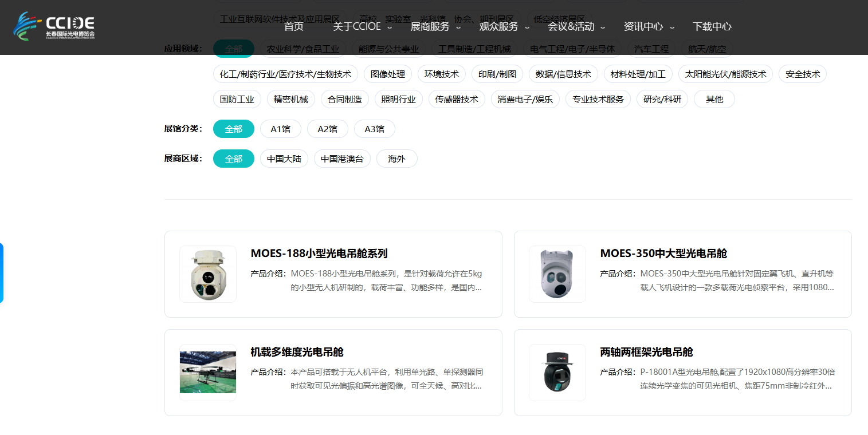Viewport: 868px width, 435px height.
Task: Filter by 传感器技术 application field
Action: (x=456, y=99)
